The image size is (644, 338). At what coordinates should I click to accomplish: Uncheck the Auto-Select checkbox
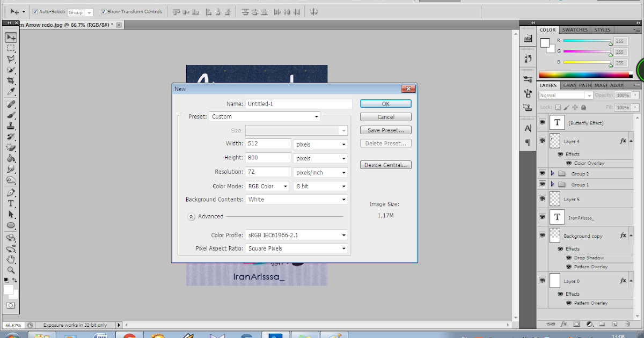pyautogui.click(x=35, y=11)
